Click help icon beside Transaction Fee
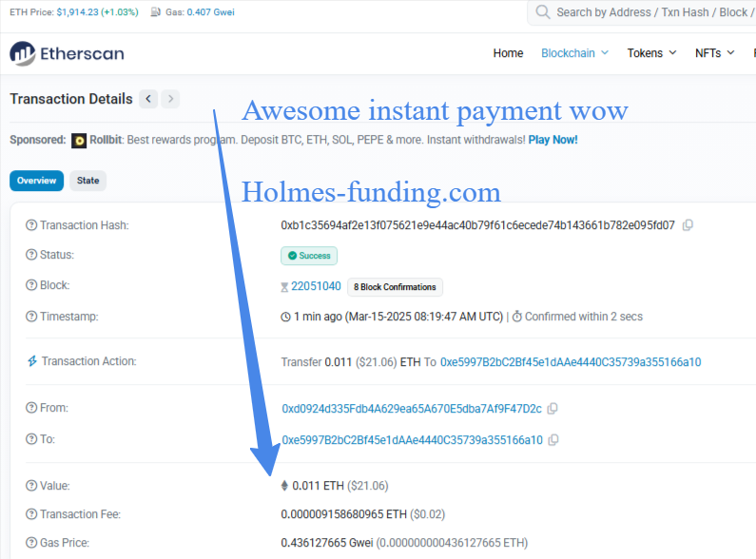 point(31,514)
